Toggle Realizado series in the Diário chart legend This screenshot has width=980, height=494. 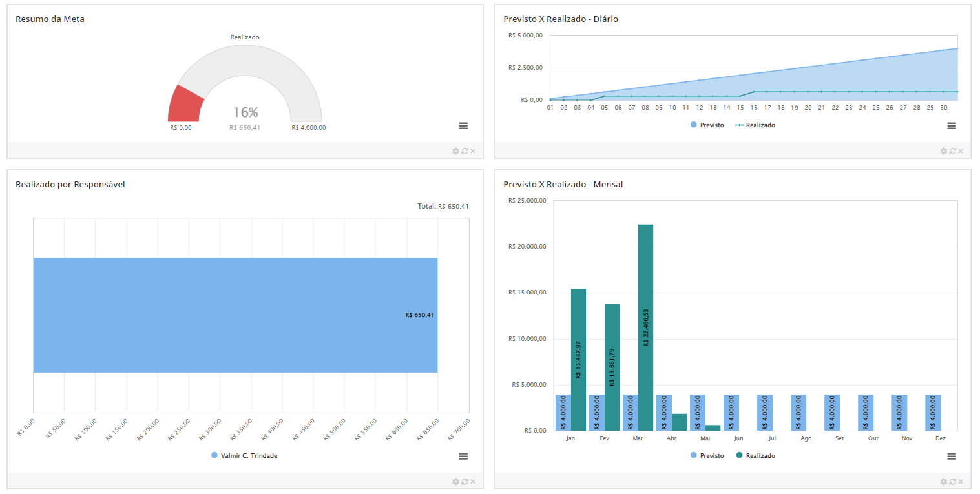pos(755,125)
